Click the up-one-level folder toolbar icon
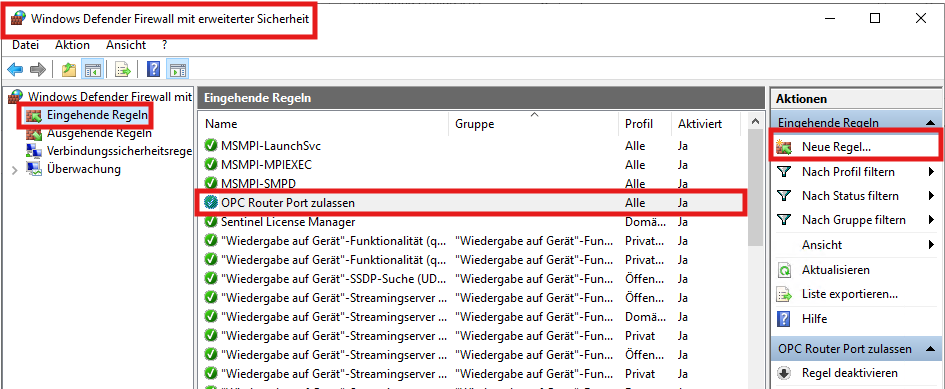Viewport: 945px width, 389px height. point(69,70)
